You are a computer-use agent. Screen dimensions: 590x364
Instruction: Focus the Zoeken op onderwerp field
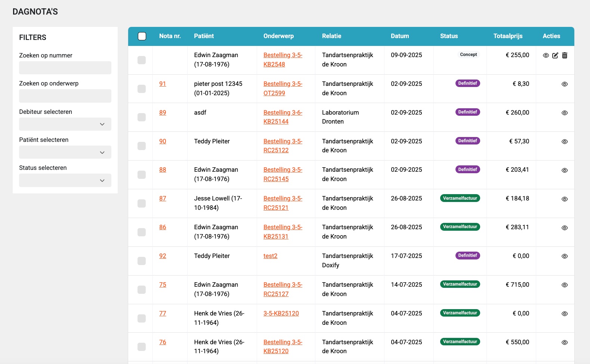pyautogui.click(x=65, y=96)
